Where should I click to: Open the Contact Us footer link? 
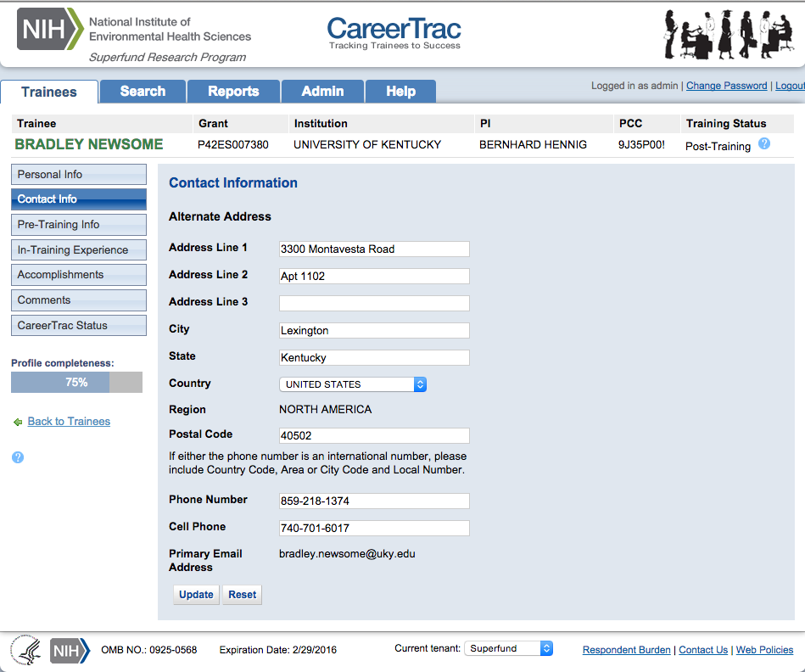click(x=703, y=650)
